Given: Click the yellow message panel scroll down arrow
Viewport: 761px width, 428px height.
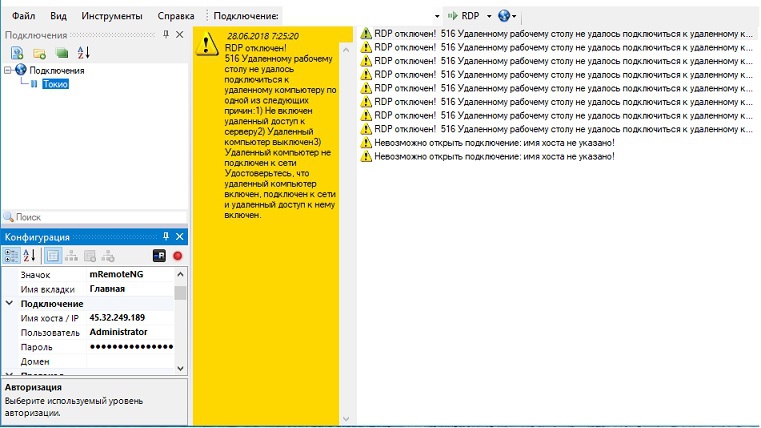Looking at the screenshot, I should [346, 418].
